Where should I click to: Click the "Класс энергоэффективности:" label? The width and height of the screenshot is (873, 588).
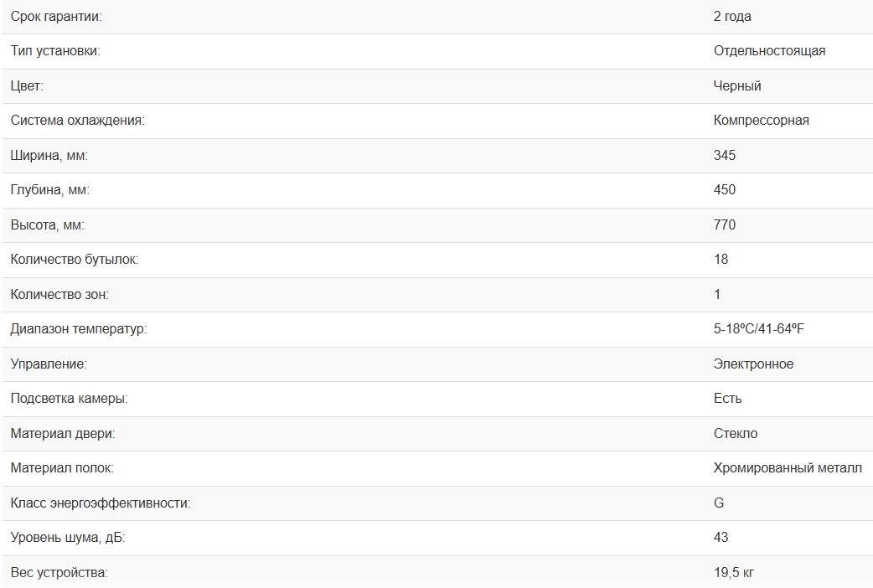[100, 503]
